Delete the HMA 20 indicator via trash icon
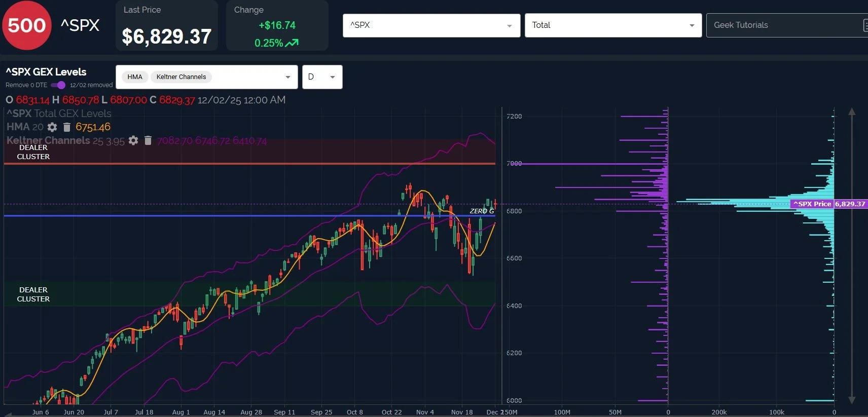868x417 pixels. click(x=66, y=127)
